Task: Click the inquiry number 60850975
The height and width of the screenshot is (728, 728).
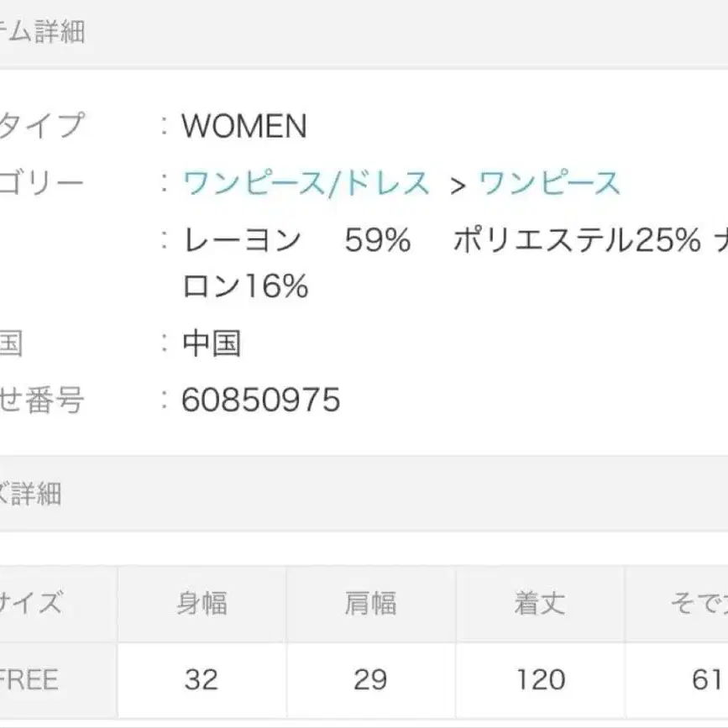Action: 259,401
